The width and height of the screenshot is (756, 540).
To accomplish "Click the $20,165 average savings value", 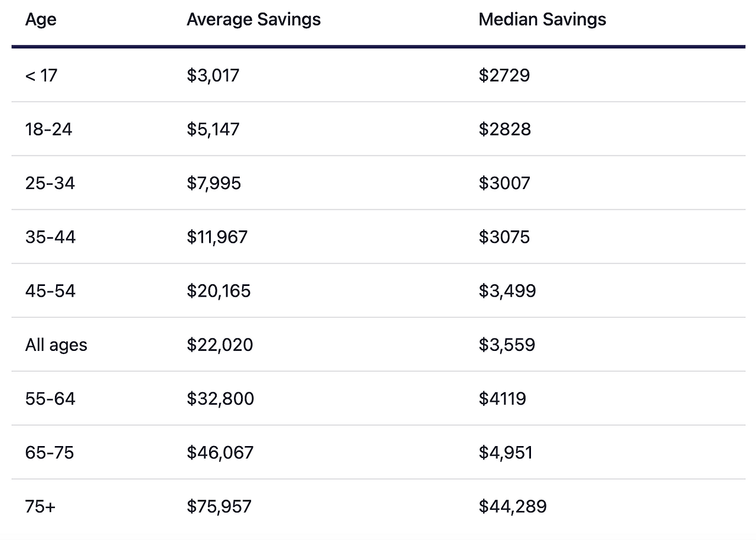I will (219, 291).
